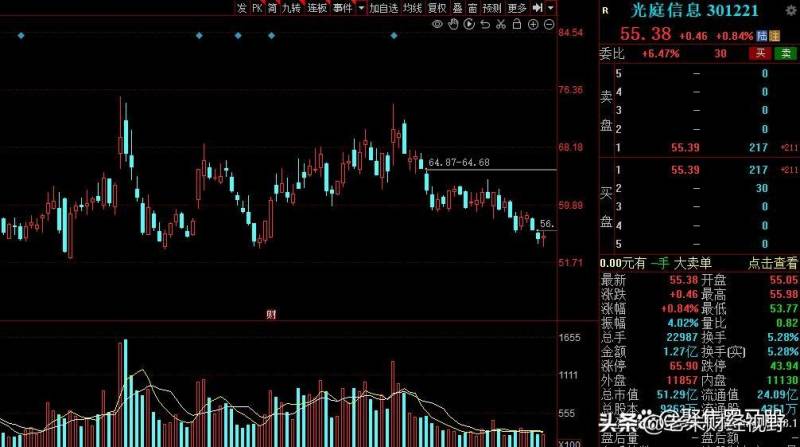Click 跌停 limit-down price 43.94
This screenshot has width=800, height=447.
pos(784,366)
